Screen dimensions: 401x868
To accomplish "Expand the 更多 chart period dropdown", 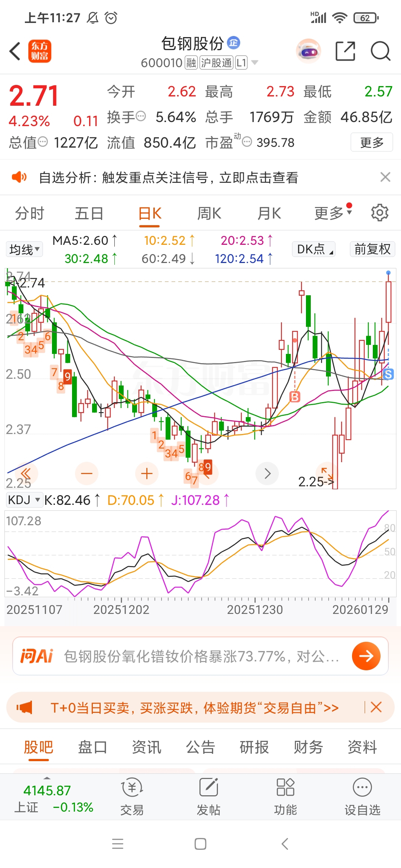I will pos(333,213).
